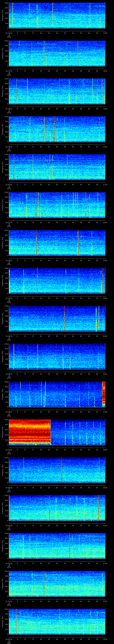Click the 23:00 end time label

[x=105, y=260]
